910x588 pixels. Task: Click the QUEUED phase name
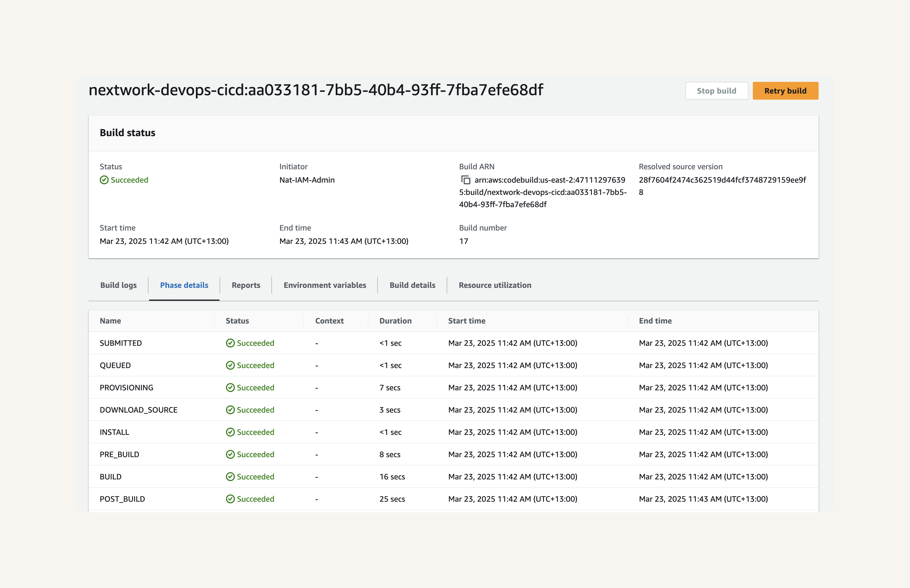pos(115,365)
